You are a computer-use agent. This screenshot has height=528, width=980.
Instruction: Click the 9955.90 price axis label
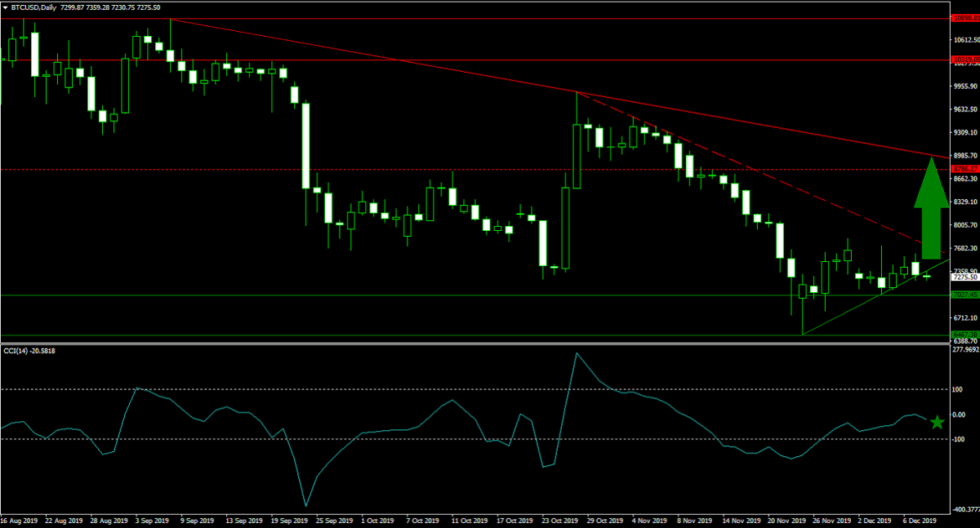(x=965, y=86)
